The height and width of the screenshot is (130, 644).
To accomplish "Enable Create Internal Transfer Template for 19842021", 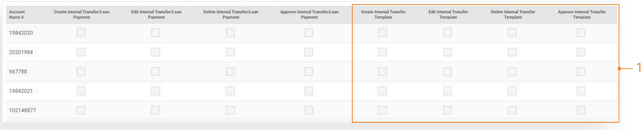I will (382, 91).
